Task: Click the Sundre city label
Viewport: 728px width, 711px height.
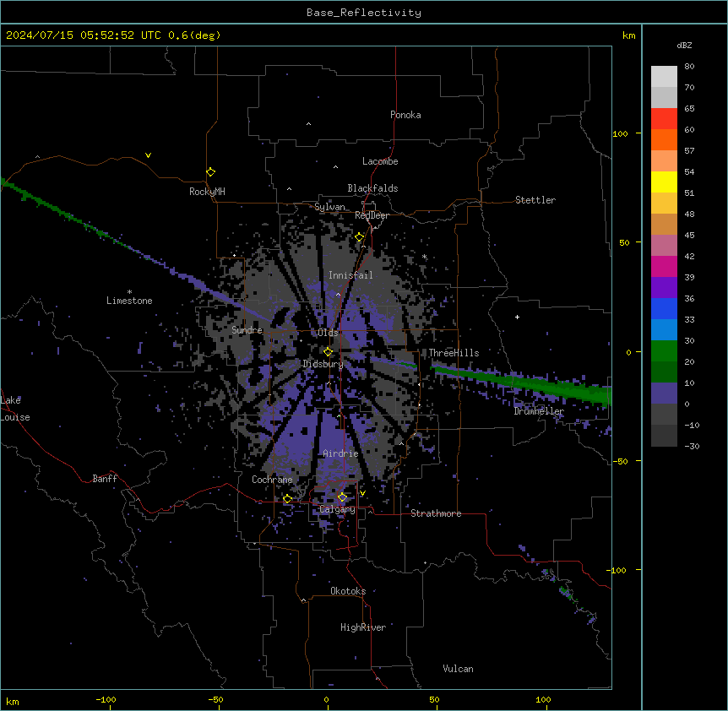Action: pyautogui.click(x=247, y=330)
